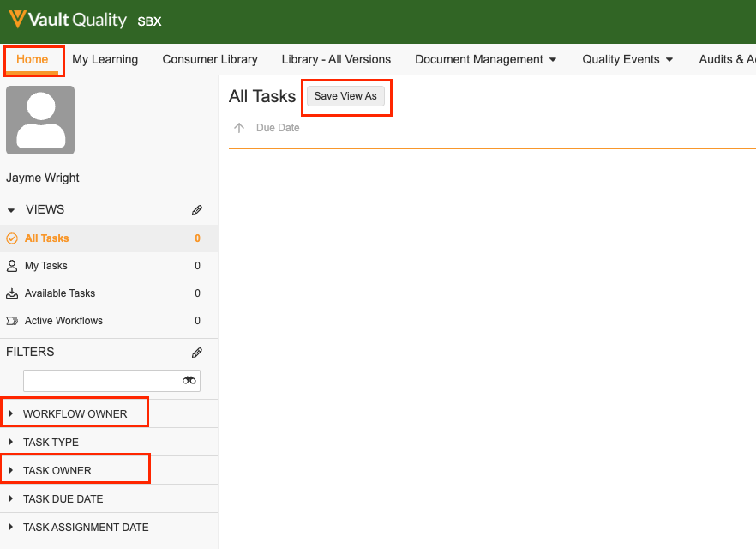Viewport: 756px width, 549px height.
Task: Expand the Task Owner filter
Action: click(x=57, y=471)
